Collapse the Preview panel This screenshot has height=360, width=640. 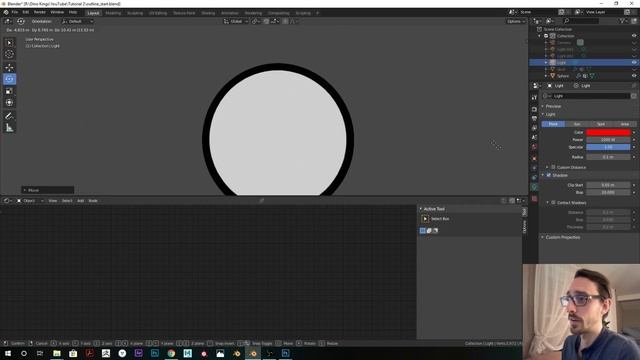coord(543,106)
